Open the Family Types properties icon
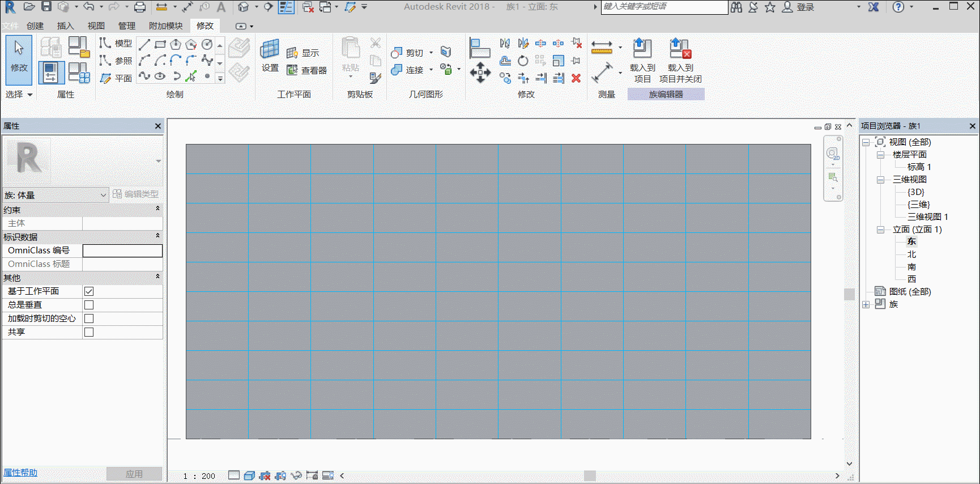This screenshot has width=980, height=484. coord(78,73)
